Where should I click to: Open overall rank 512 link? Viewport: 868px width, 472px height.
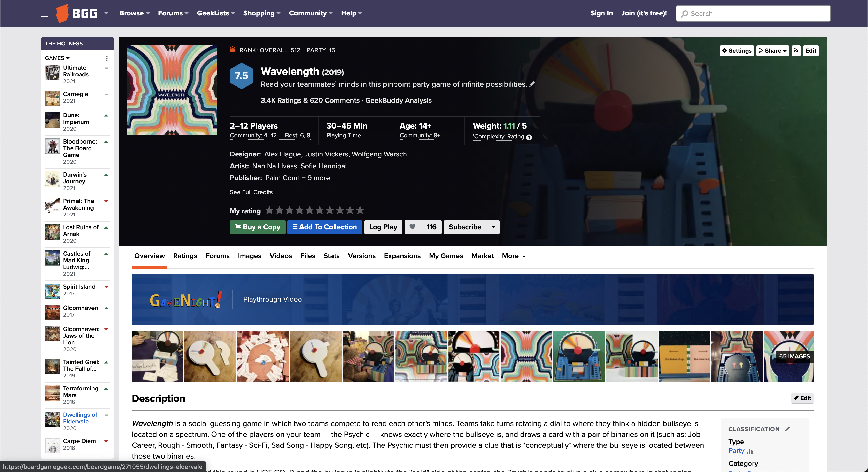click(x=295, y=50)
